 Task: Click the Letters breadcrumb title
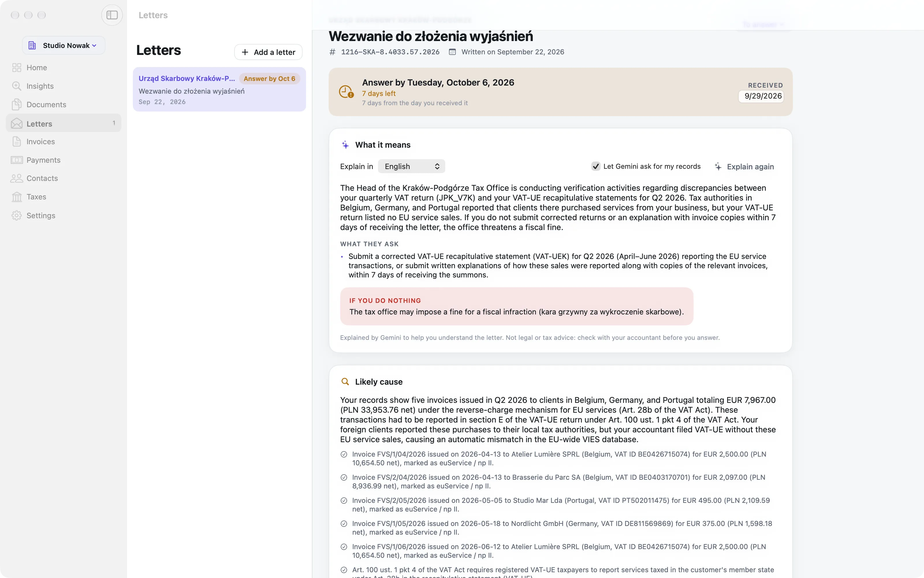click(x=153, y=15)
